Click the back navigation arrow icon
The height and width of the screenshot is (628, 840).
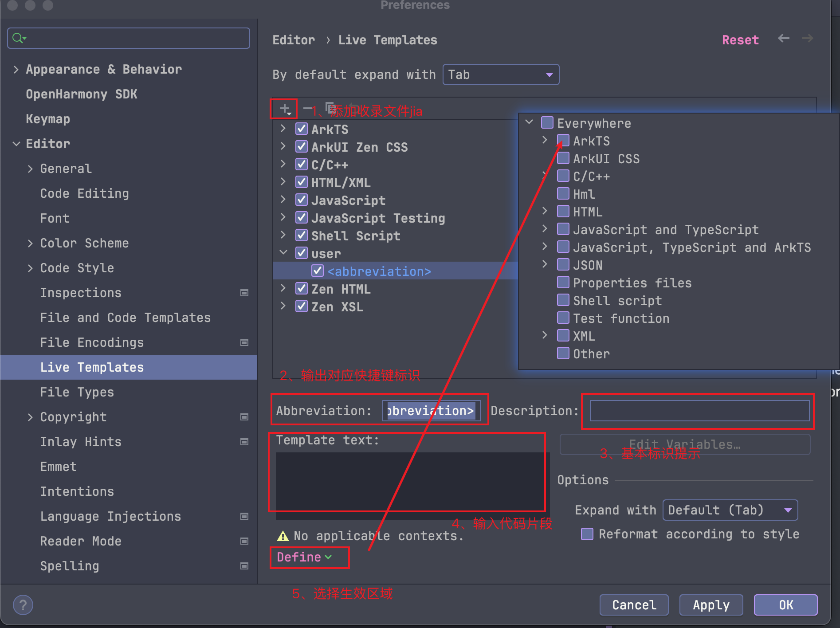click(784, 39)
